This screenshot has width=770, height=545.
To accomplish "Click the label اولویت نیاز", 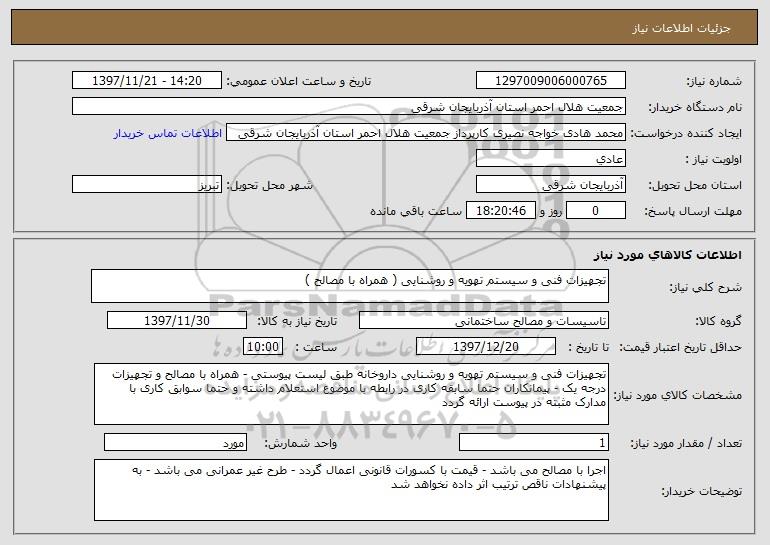I will coord(714,159).
